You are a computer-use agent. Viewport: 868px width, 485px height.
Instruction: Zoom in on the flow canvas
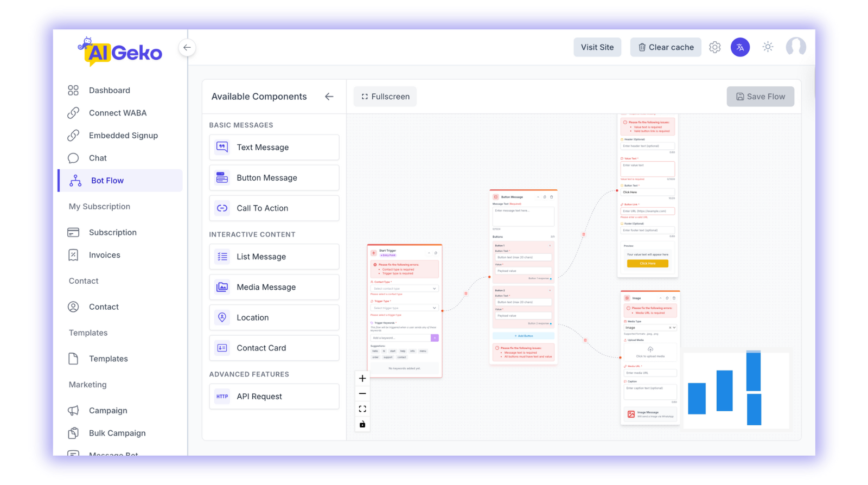362,378
